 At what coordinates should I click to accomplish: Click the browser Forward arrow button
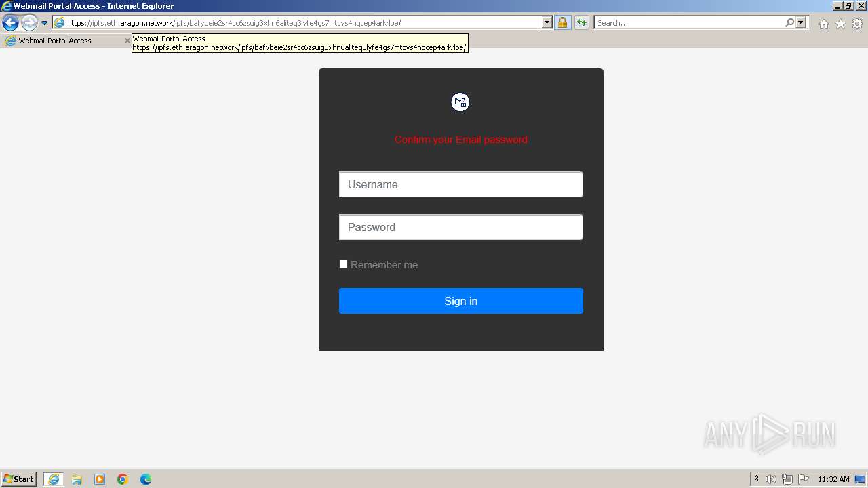click(29, 23)
